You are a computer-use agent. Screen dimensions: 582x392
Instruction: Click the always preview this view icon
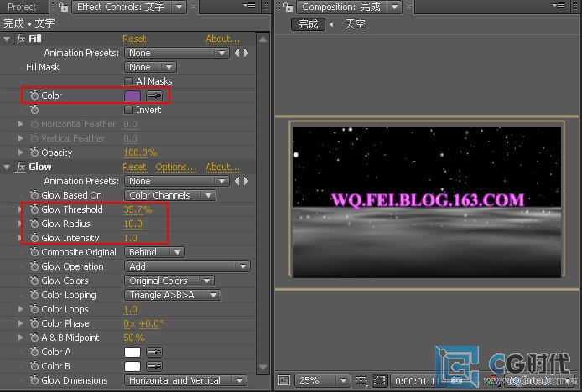coord(284,380)
